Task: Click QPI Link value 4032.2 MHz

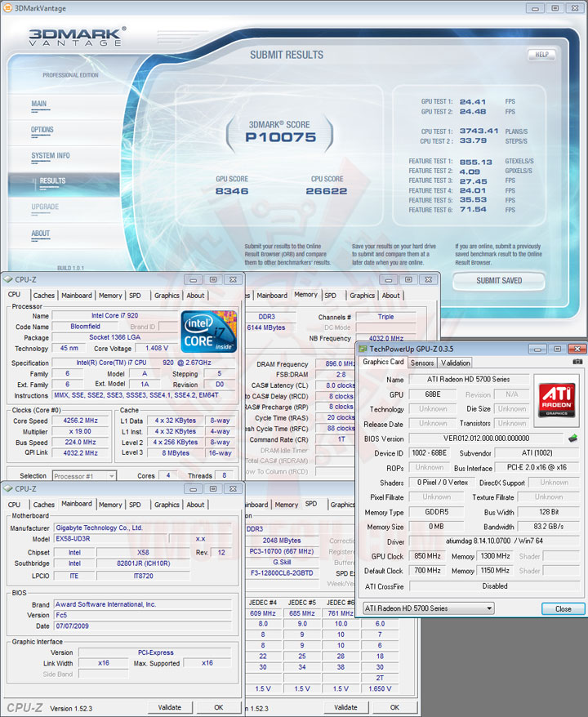Action: click(x=81, y=453)
